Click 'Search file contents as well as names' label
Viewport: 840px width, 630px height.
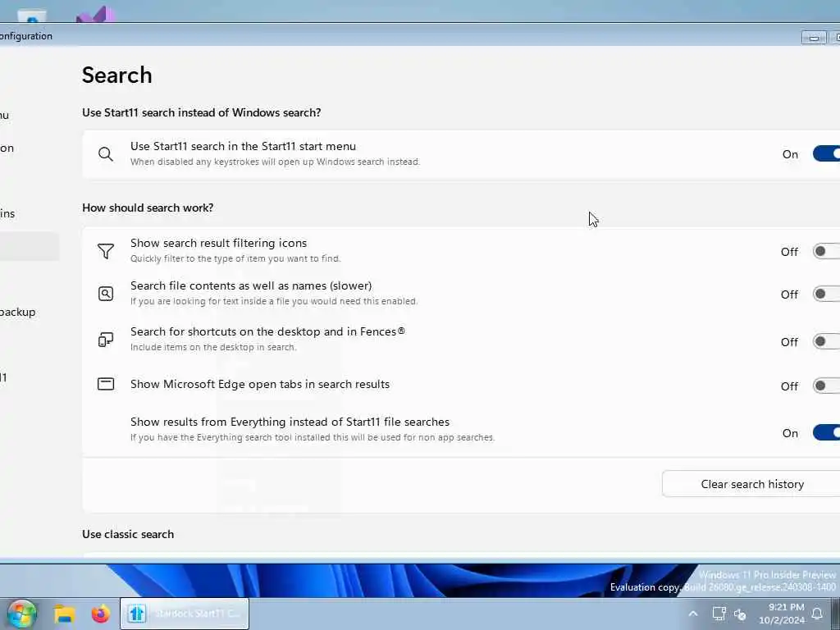tap(251, 285)
